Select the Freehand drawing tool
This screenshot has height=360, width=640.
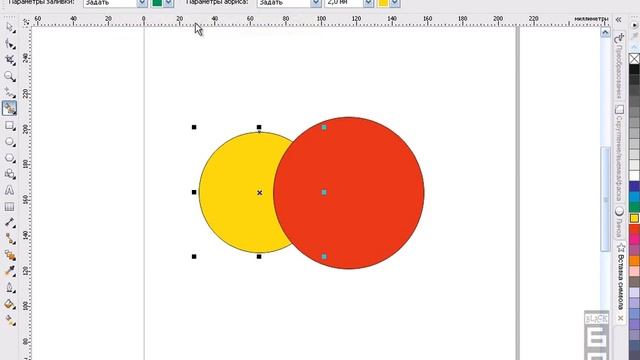[10, 93]
